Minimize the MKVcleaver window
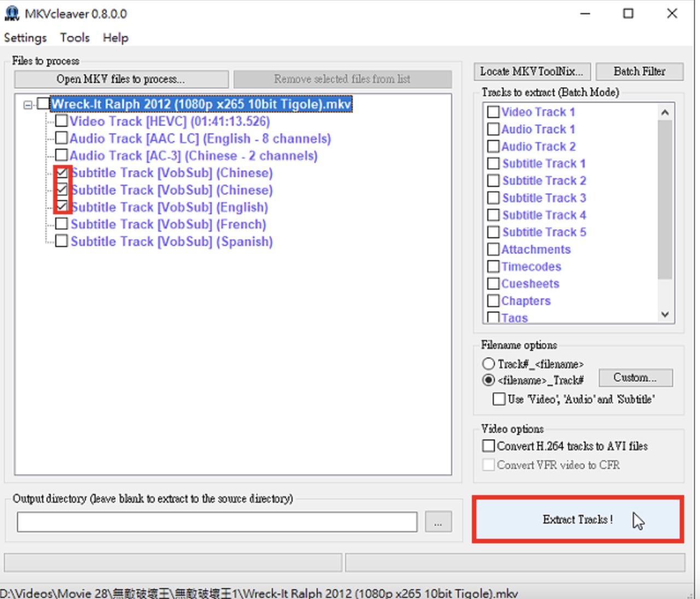The width and height of the screenshot is (700, 599). [585, 14]
